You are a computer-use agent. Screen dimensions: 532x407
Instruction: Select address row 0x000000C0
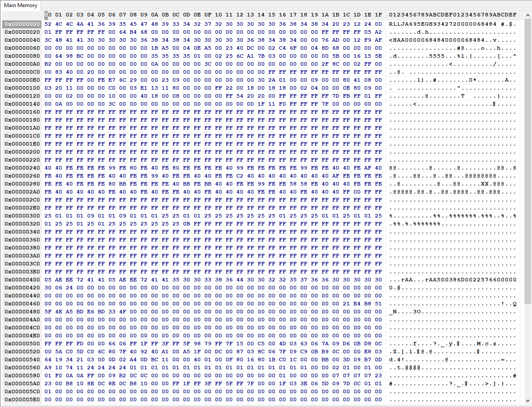tap(22, 72)
